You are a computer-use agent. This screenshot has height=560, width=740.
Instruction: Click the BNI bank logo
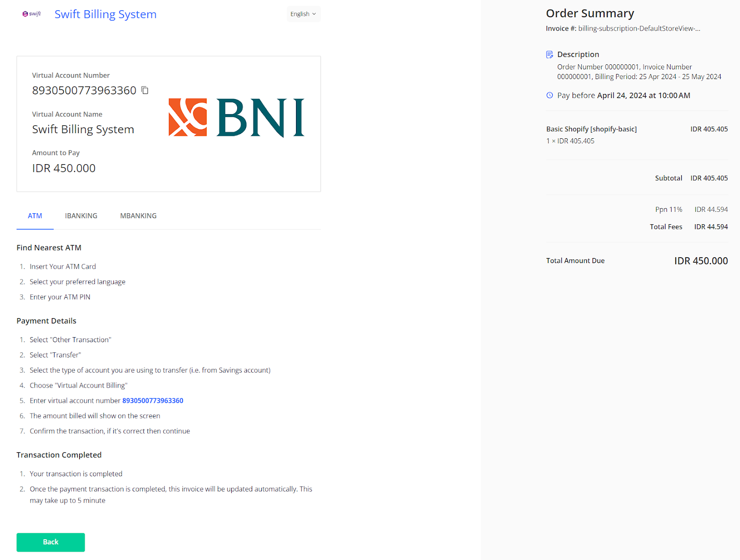pyautogui.click(x=236, y=117)
